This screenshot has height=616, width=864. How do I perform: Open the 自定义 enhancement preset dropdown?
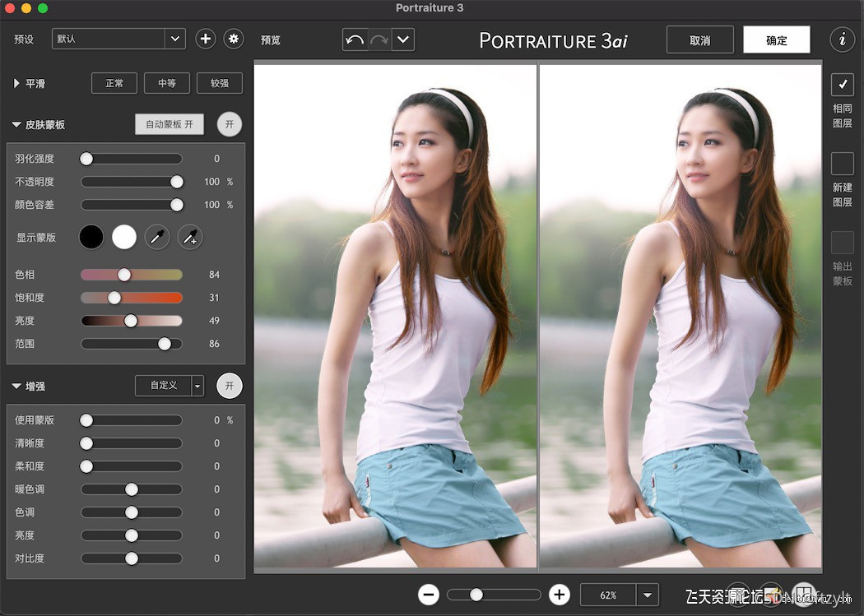[x=170, y=386]
